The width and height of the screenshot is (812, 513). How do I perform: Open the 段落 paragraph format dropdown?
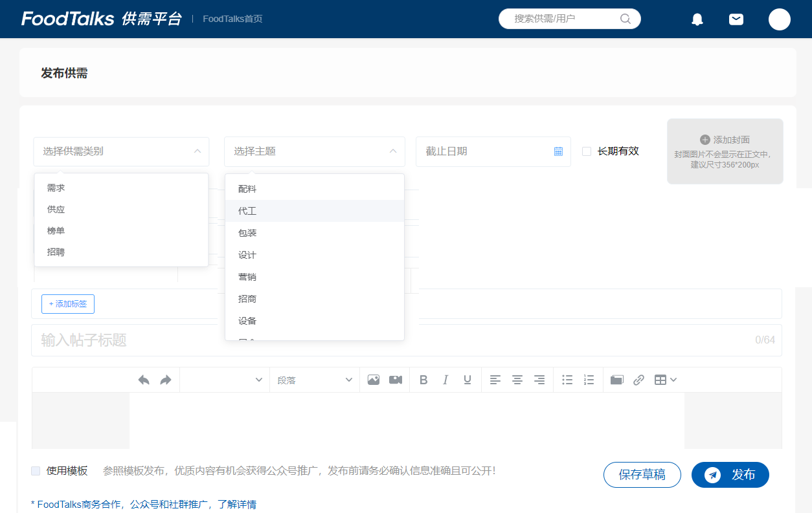315,380
